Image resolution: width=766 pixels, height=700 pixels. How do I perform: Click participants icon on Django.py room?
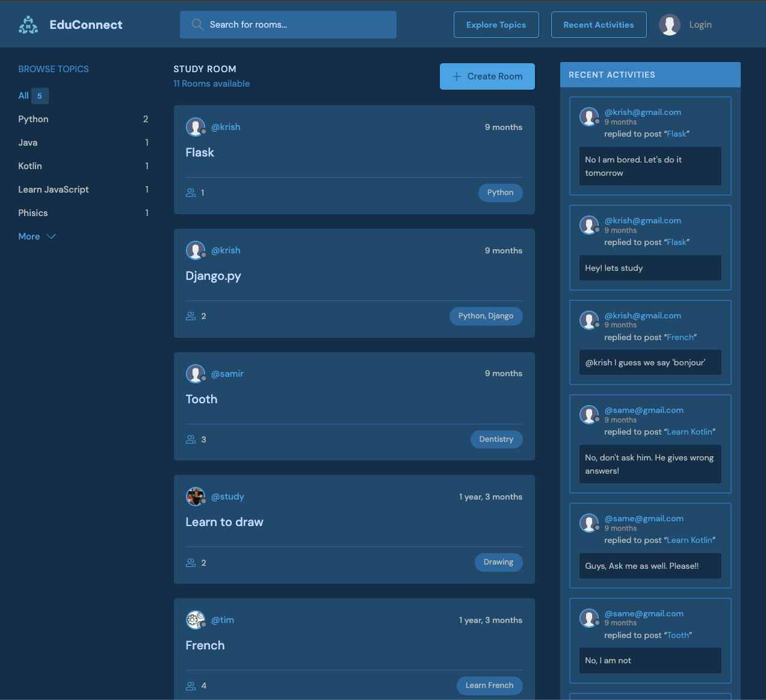click(191, 316)
